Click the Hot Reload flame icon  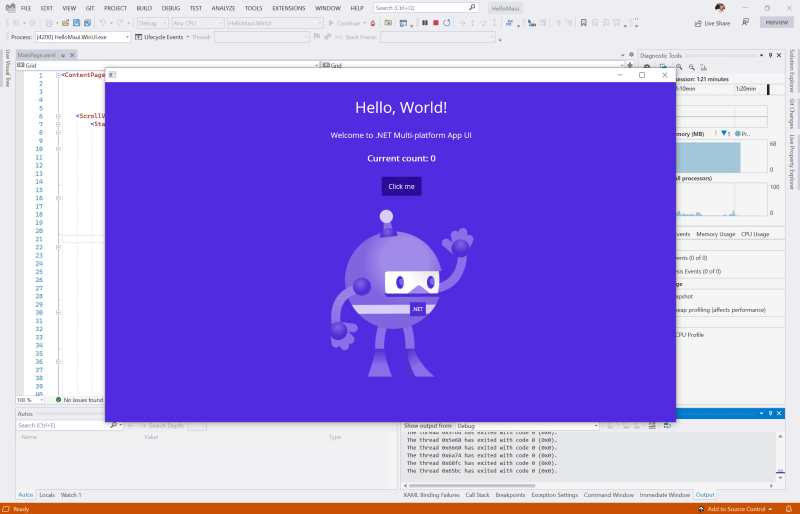pyautogui.click(x=373, y=23)
